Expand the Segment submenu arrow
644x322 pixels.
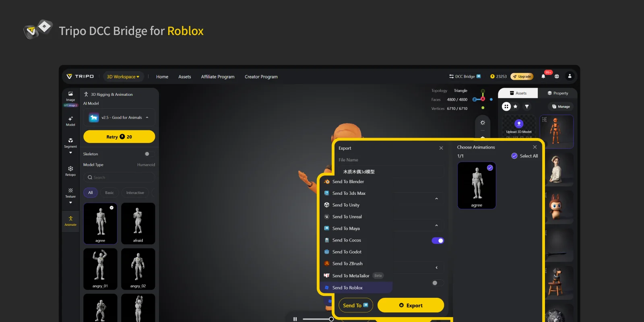pos(70,153)
